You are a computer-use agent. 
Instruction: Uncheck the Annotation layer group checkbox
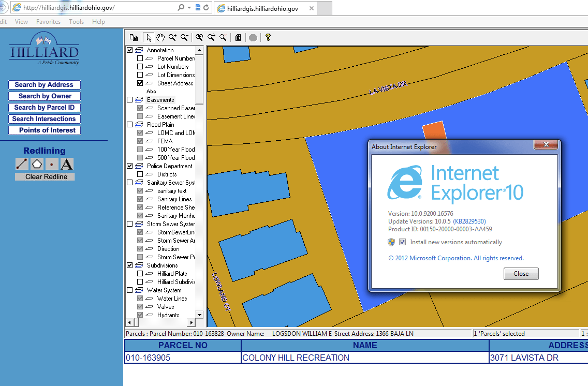130,50
